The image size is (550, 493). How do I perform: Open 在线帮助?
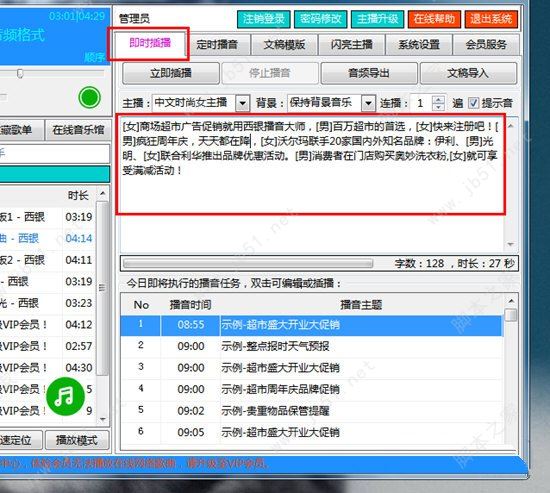point(434,19)
